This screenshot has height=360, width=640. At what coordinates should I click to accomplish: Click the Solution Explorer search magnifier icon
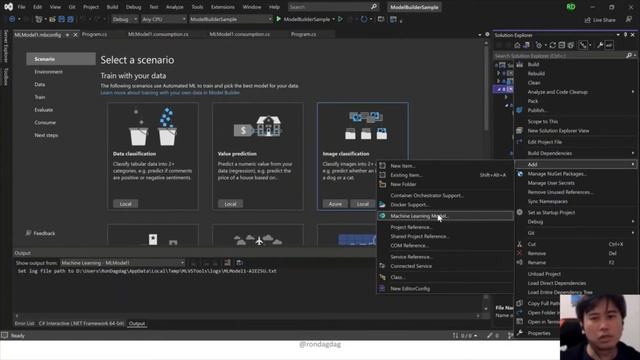(x=629, y=55)
